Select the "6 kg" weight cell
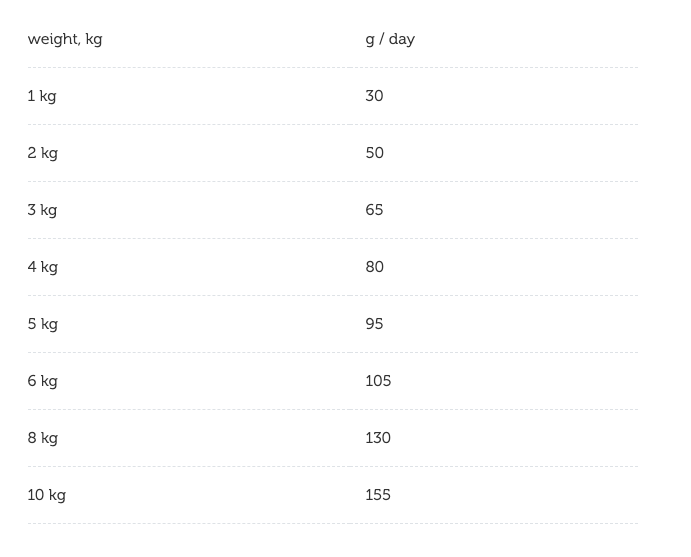691x557 pixels. pos(43,381)
